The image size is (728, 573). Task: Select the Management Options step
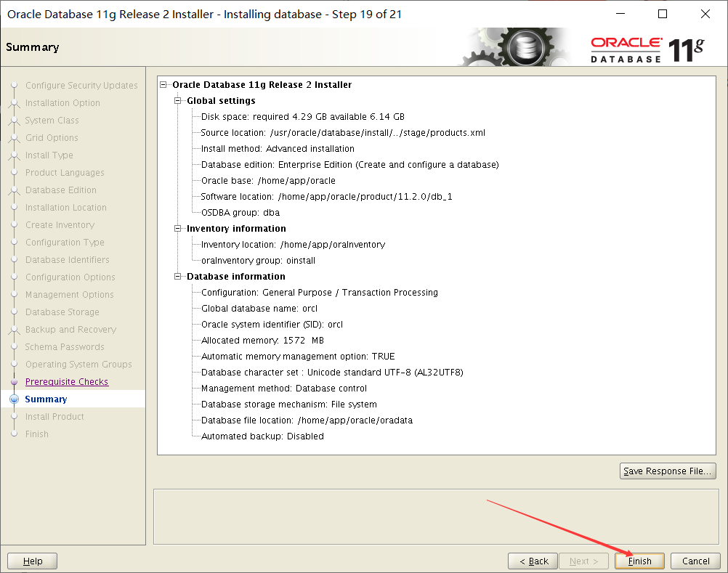click(69, 295)
